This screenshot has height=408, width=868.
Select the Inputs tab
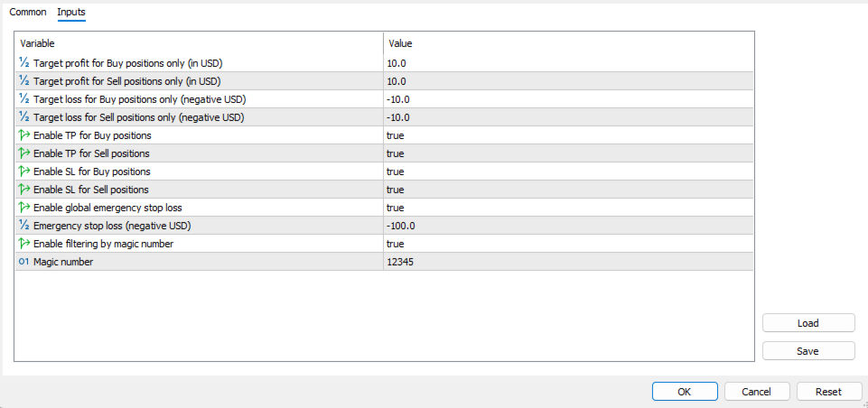71,13
